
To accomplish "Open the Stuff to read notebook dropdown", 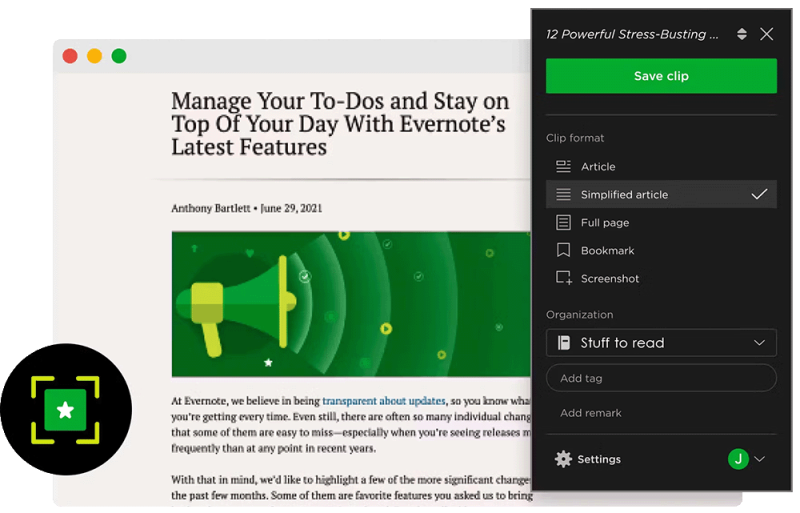I will click(x=661, y=343).
